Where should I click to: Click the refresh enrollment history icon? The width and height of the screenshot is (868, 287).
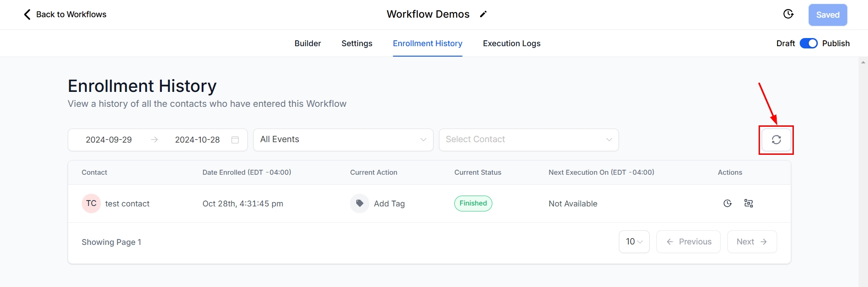[x=776, y=140]
